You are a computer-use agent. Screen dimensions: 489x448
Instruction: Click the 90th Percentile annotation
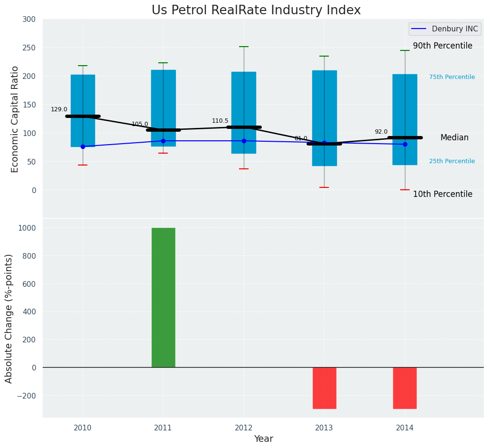[442, 46]
